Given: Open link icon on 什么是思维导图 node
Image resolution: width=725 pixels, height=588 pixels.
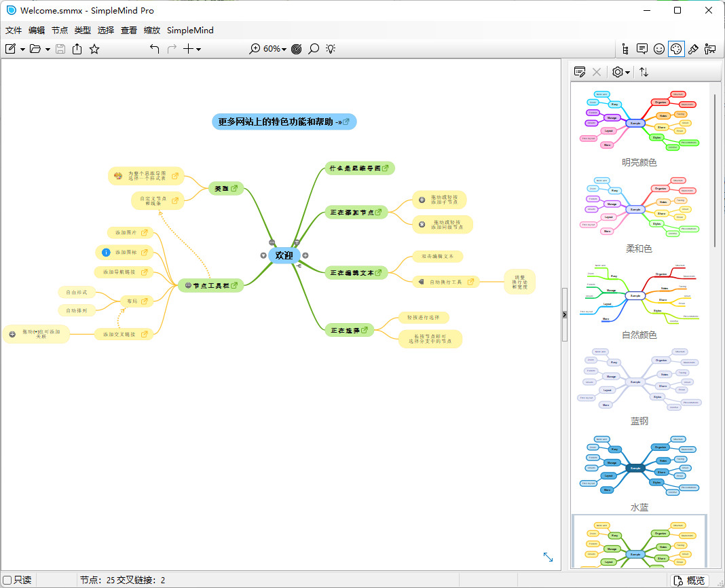Looking at the screenshot, I should tap(385, 168).
